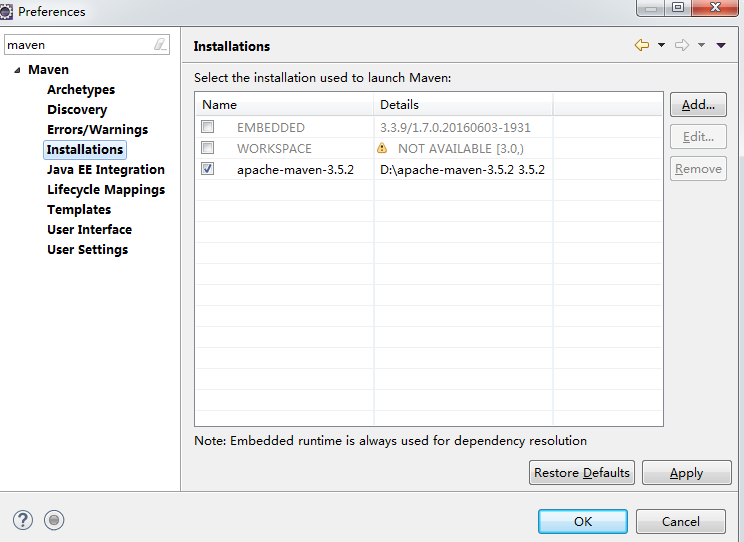Enable the EMBEDDED installation checkbox
This screenshot has height=542, width=744.
[207, 127]
